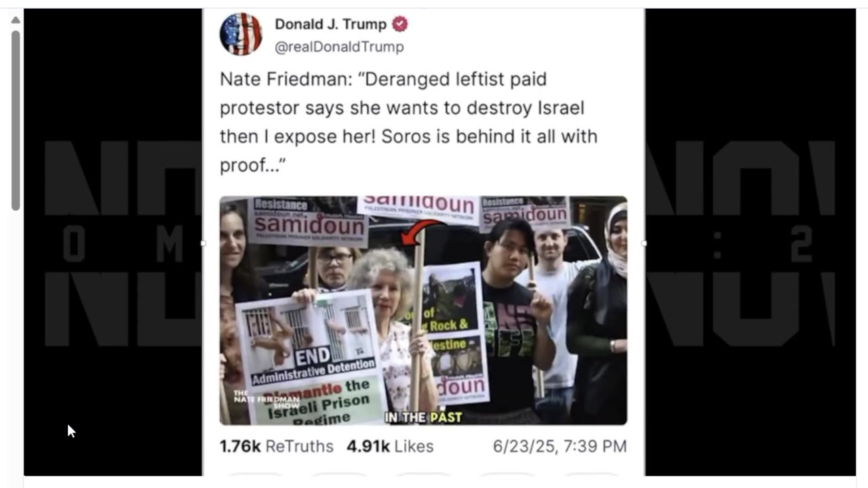Open the Donald J. Trump display name link

[330, 24]
